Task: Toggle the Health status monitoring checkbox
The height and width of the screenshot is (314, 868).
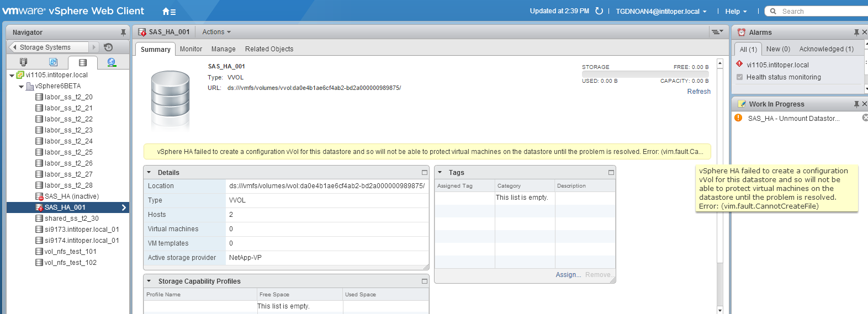Action: click(739, 77)
